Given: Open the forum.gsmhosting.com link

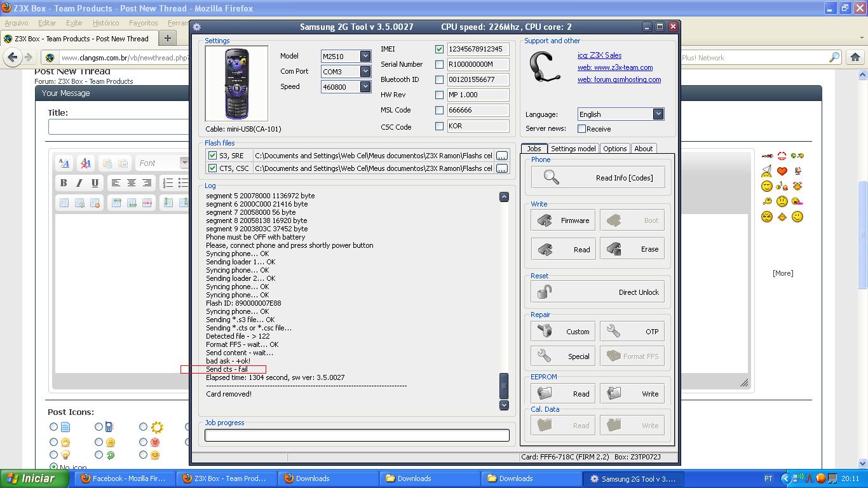Looking at the screenshot, I should tap(619, 79).
